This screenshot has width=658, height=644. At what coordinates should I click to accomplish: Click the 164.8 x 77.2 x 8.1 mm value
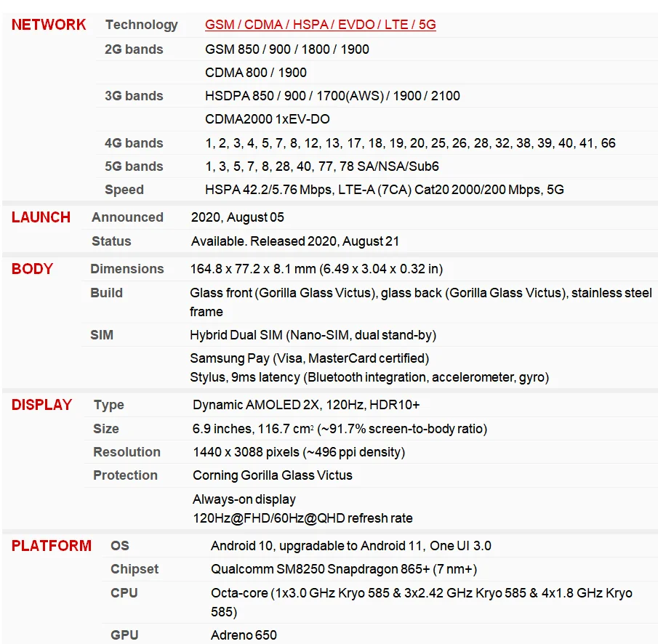(x=316, y=269)
